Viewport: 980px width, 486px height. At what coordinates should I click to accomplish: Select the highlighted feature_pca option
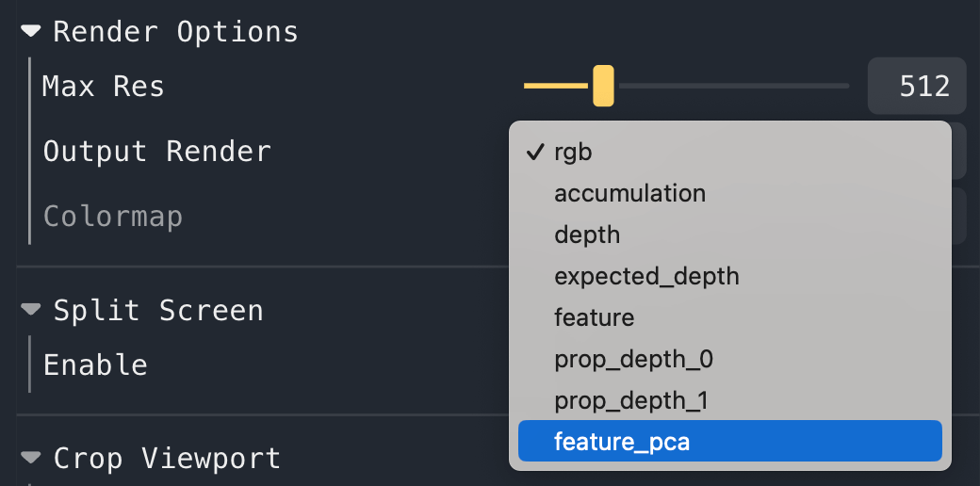pos(622,441)
